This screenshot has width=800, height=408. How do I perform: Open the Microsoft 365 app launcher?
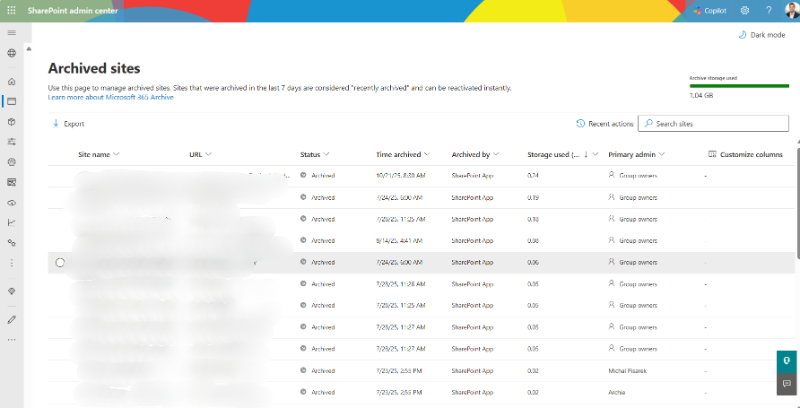[x=11, y=11]
